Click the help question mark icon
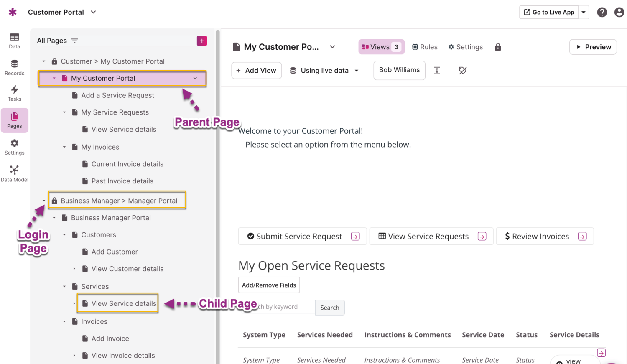Image resolution: width=627 pixels, height=364 pixels. pos(602,13)
